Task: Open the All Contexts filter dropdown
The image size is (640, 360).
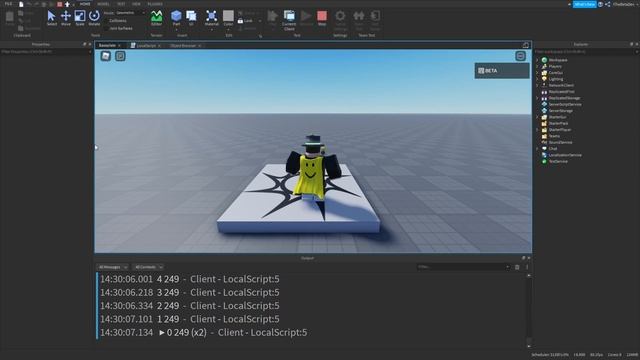Action: coord(149,267)
